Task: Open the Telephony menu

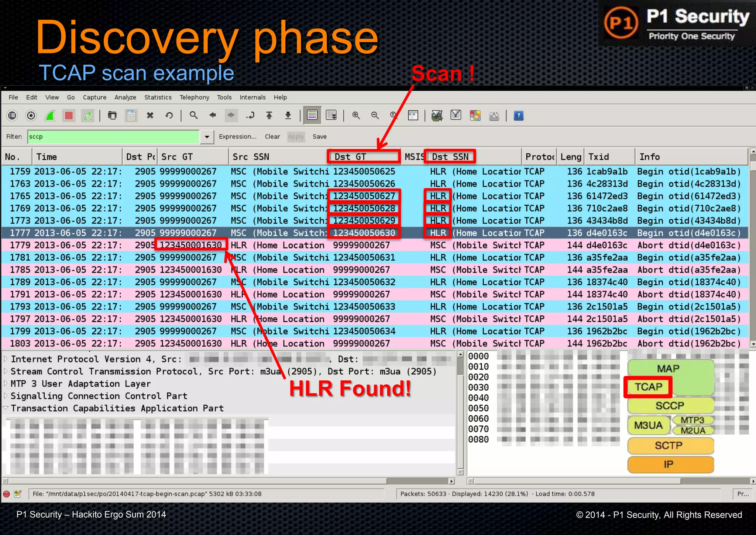Action: (195, 97)
